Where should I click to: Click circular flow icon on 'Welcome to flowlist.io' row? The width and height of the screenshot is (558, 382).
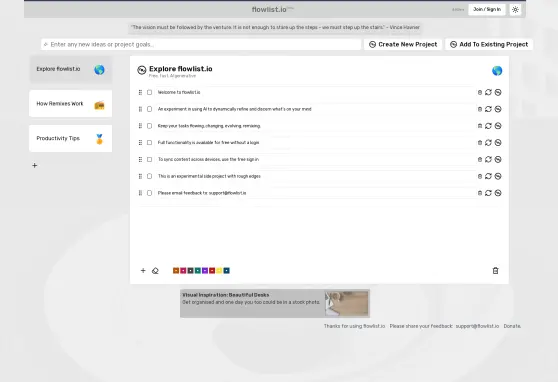point(498,92)
